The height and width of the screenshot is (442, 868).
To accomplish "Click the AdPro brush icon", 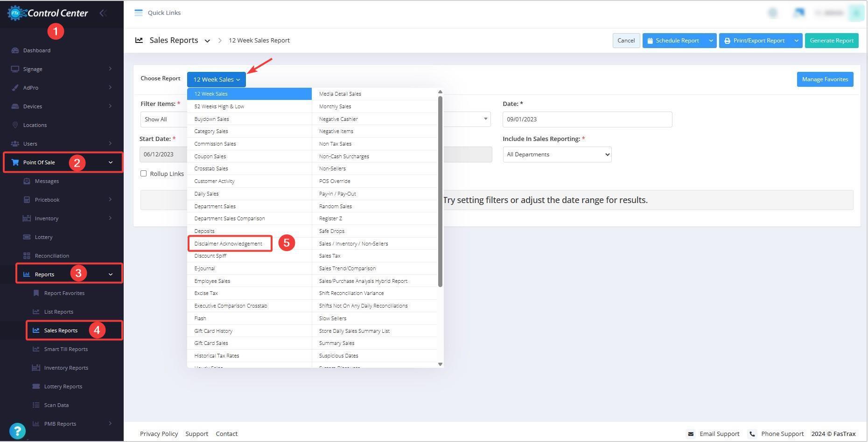I will (x=15, y=88).
